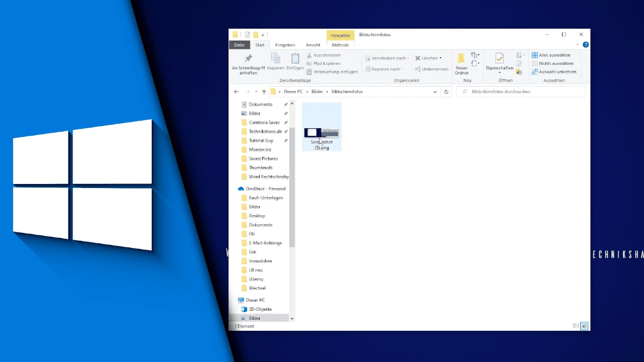644x362 pixels.
Task: Open E-Mail-Anhänge folder in the sidebar
Action: click(x=265, y=243)
